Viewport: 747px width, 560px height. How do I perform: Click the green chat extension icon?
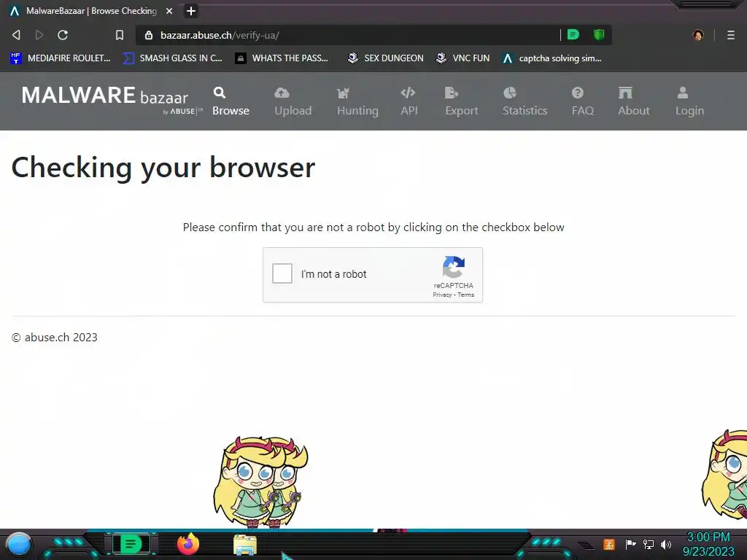pos(573,34)
